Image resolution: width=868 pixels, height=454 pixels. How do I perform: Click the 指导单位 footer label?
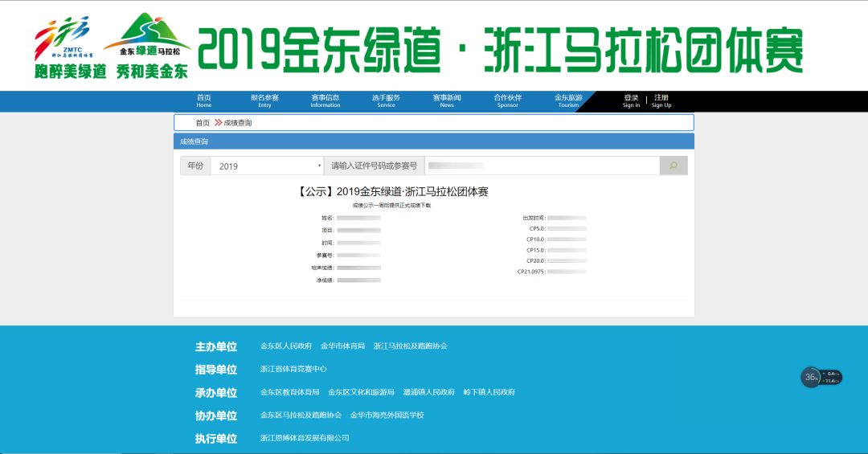(216, 370)
